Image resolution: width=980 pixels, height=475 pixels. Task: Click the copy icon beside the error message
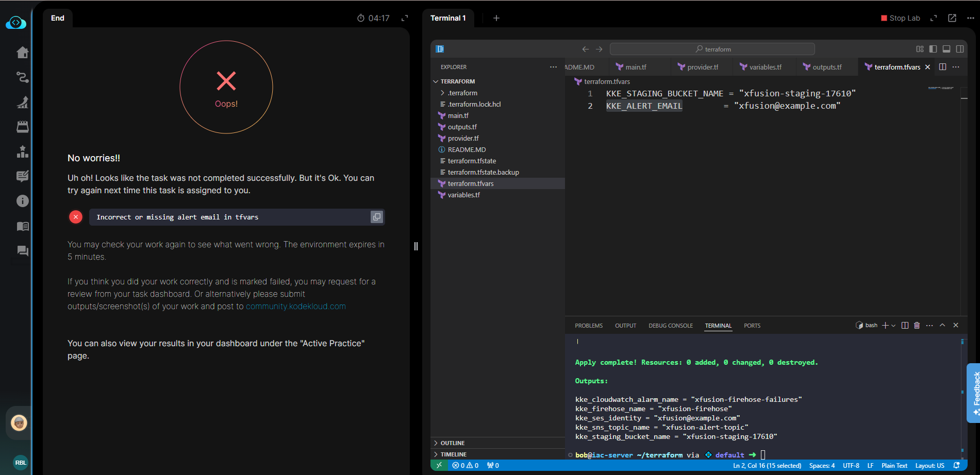[x=377, y=217]
